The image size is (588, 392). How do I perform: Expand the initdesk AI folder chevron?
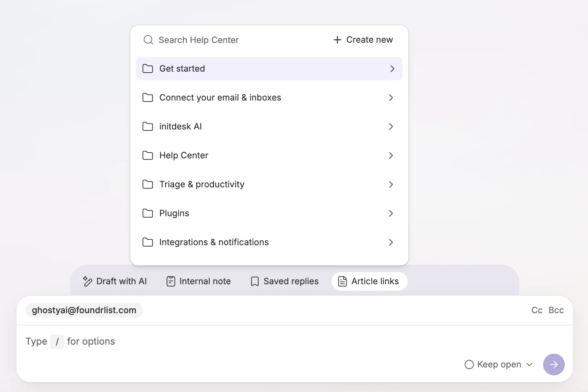pyautogui.click(x=391, y=127)
